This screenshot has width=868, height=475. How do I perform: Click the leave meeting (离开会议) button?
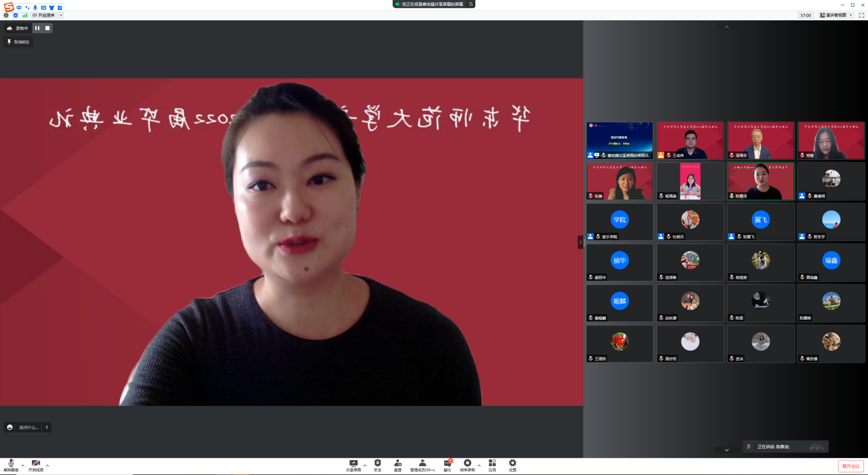[x=850, y=466]
